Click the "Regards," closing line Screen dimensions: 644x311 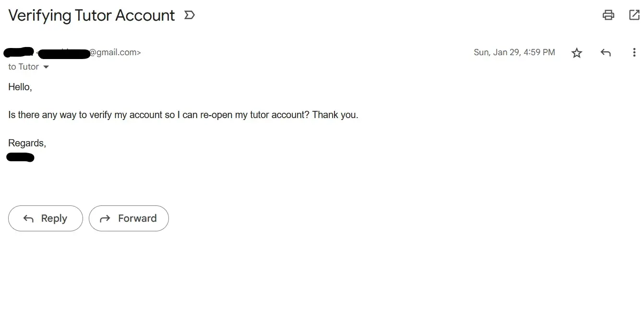pyautogui.click(x=27, y=143)
